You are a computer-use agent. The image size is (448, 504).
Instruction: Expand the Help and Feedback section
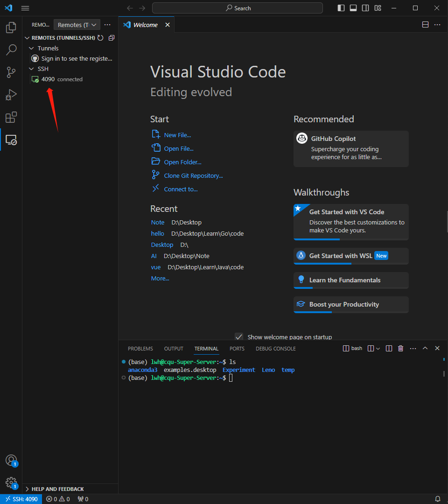coord(57,489)
